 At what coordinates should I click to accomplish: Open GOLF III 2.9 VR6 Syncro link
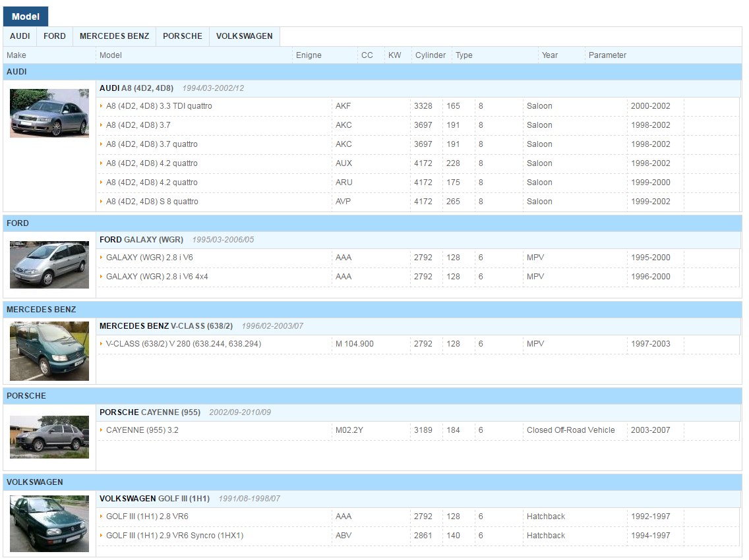click(174, 536)
